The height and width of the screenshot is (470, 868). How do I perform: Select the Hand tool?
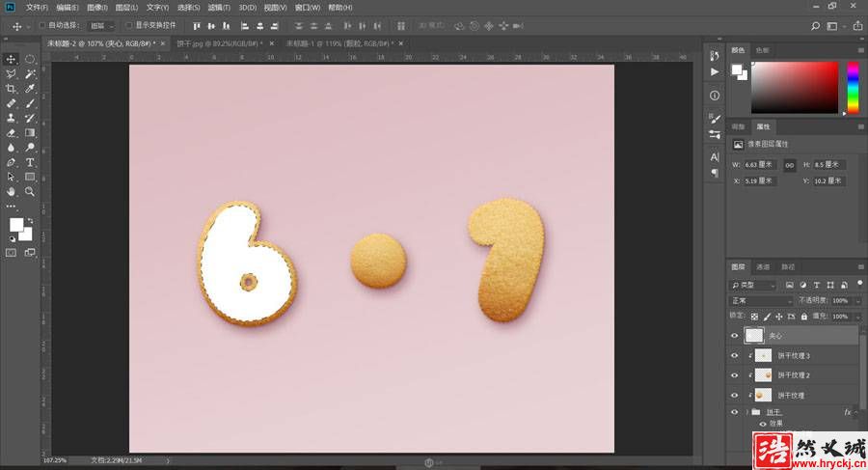coord(11,191)
